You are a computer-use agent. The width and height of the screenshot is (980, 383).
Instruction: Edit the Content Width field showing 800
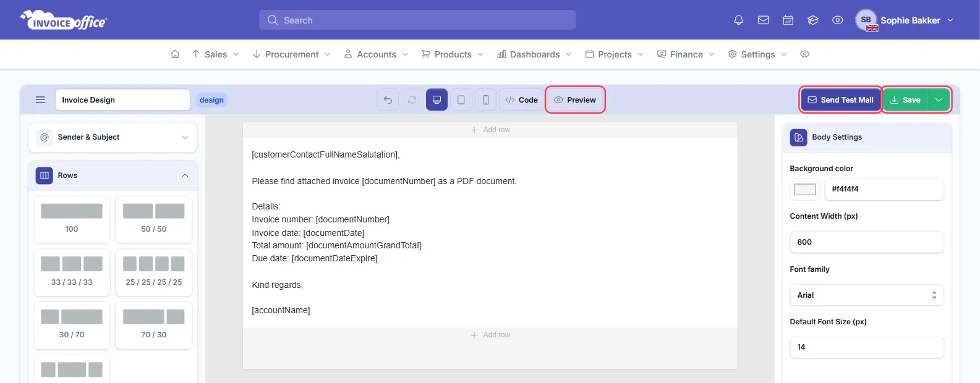point(866,242)
